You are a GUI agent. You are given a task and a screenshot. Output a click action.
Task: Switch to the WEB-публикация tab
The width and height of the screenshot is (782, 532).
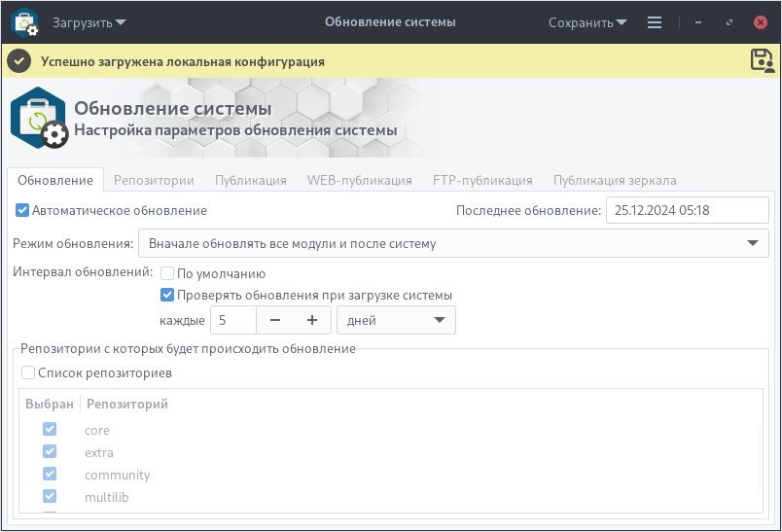coord(360,180)
